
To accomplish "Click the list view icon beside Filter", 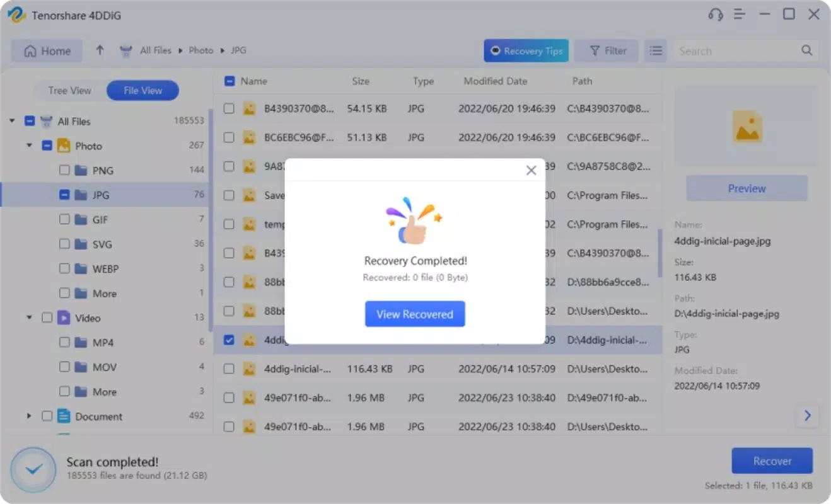I will pos(655,50).
